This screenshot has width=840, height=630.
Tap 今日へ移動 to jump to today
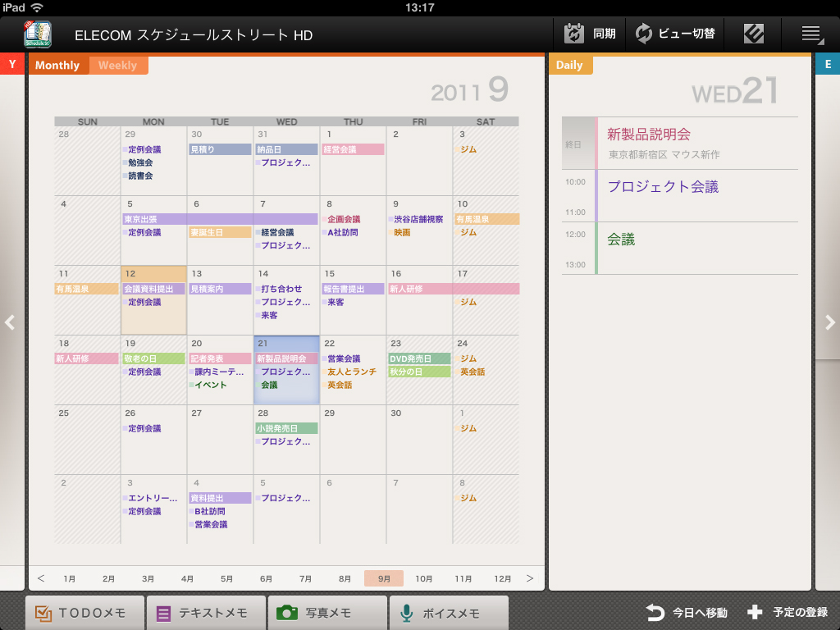click(687, 612)
